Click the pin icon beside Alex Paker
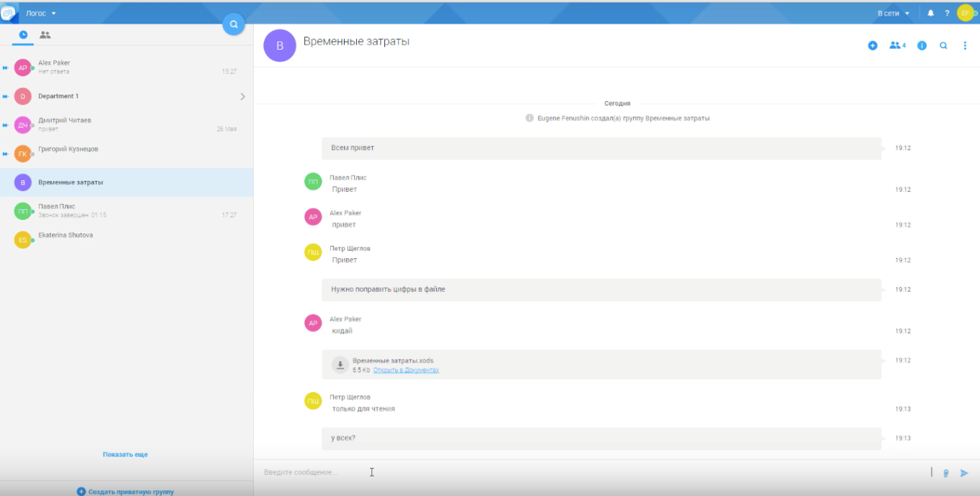The image size is (980, 496). coord(5,68)
